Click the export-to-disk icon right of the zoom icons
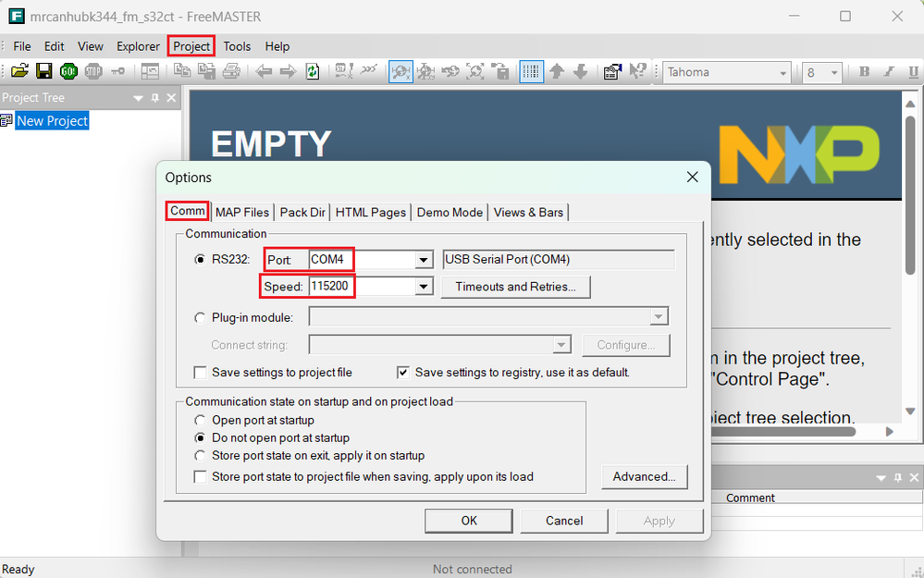This screenshot has height=578, width=924. tap(500, 71)
